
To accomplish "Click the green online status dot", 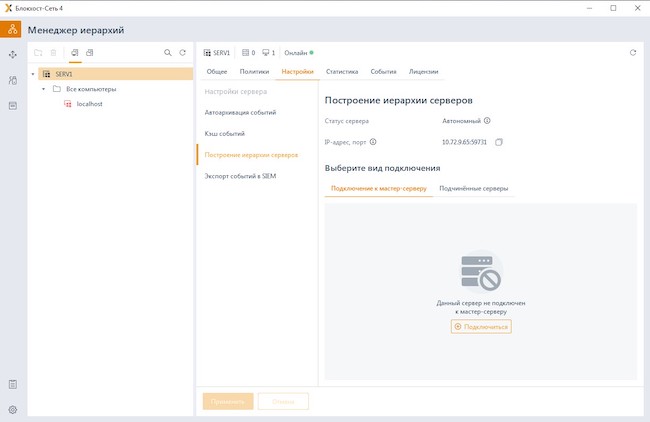I will (x=311, y=53).
